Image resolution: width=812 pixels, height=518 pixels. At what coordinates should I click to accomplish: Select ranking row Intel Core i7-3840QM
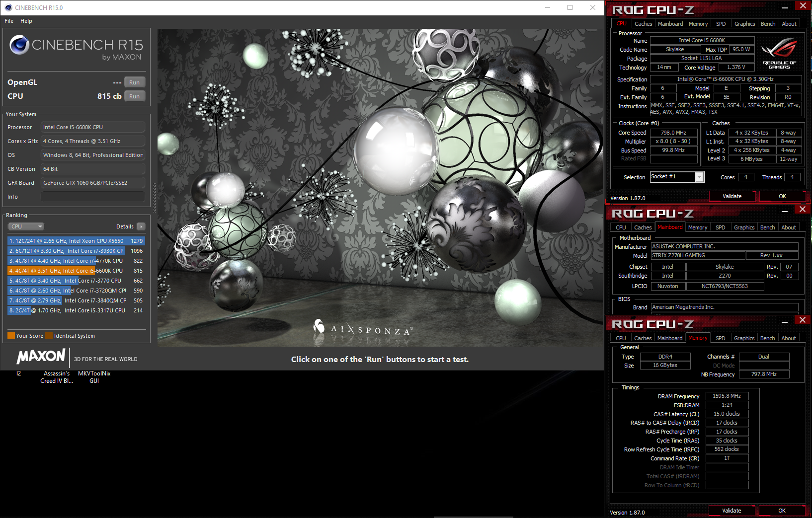(x=76, y=300)
